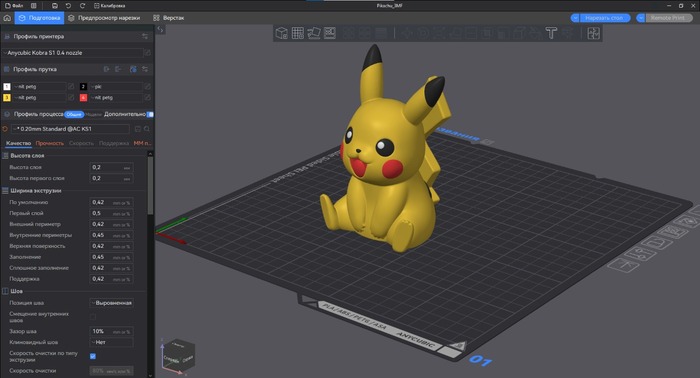The height and width of the screenshot is (378, 700).
Task: Click remove filament icon in Профиль прутка
Action: (x=118, y=69)
